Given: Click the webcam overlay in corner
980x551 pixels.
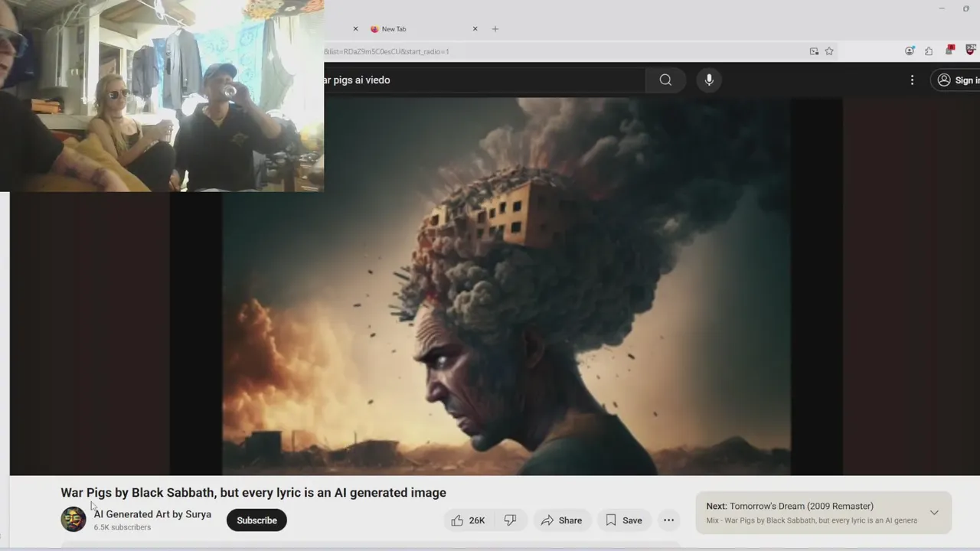Looking at the screenshot, I should 162,96.
